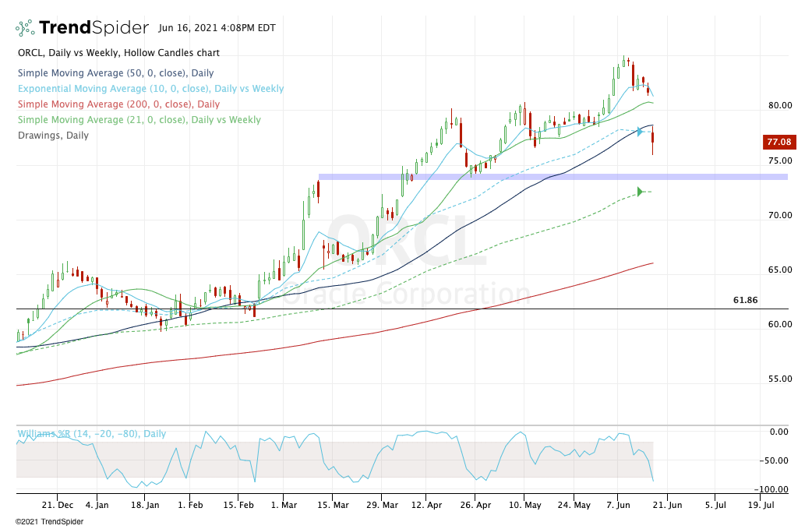Click the TrendSpider spider logo icon
Viewport: 812px width, 529px height.
click(25, 29)
